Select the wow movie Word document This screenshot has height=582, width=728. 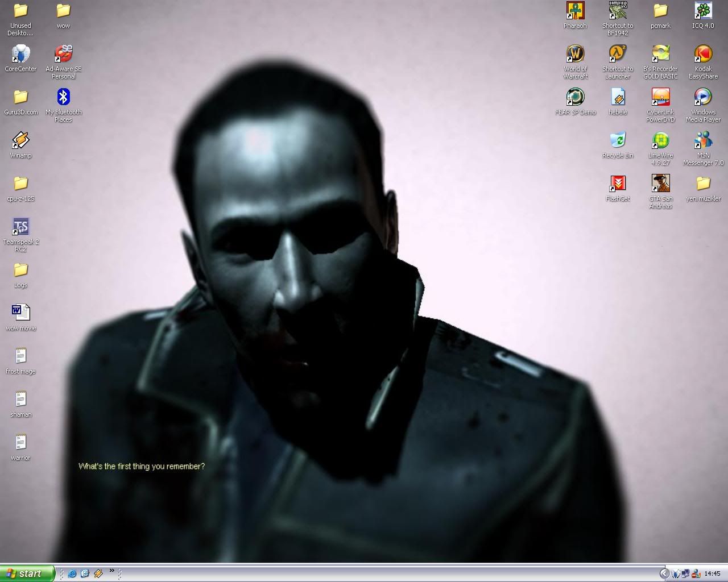click(20, 313)
